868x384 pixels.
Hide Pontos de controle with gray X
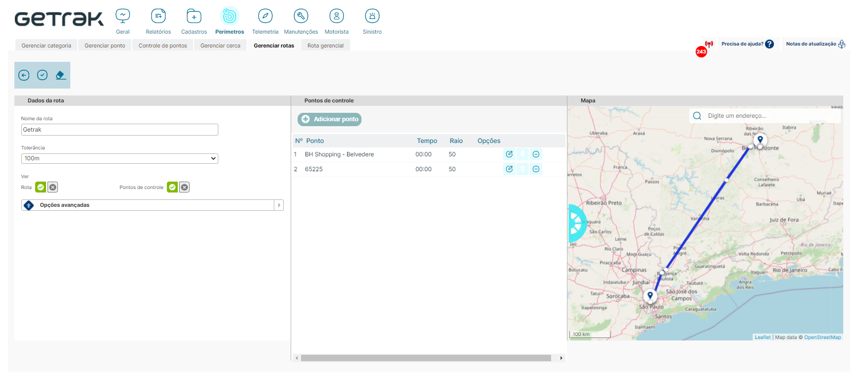[184, 187]
